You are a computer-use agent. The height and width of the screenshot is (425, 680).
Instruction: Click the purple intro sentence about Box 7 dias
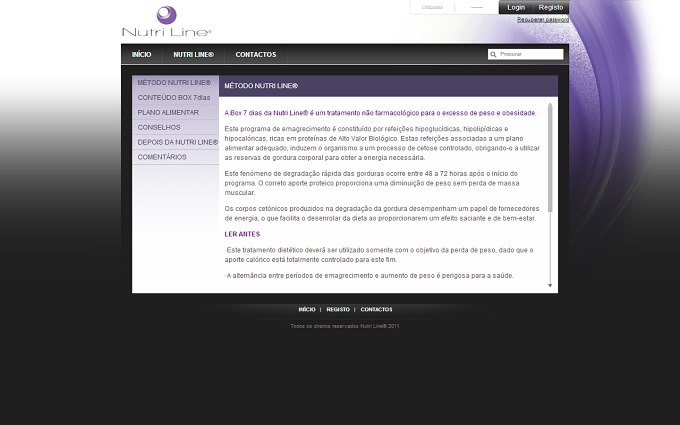[x=380, y=113]
